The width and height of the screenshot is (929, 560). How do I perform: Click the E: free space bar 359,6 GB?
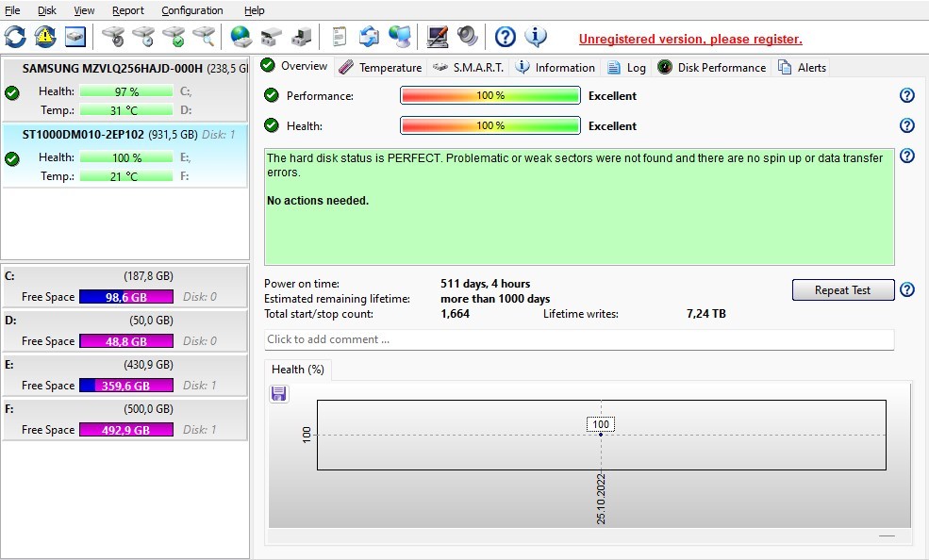(126, 386)
